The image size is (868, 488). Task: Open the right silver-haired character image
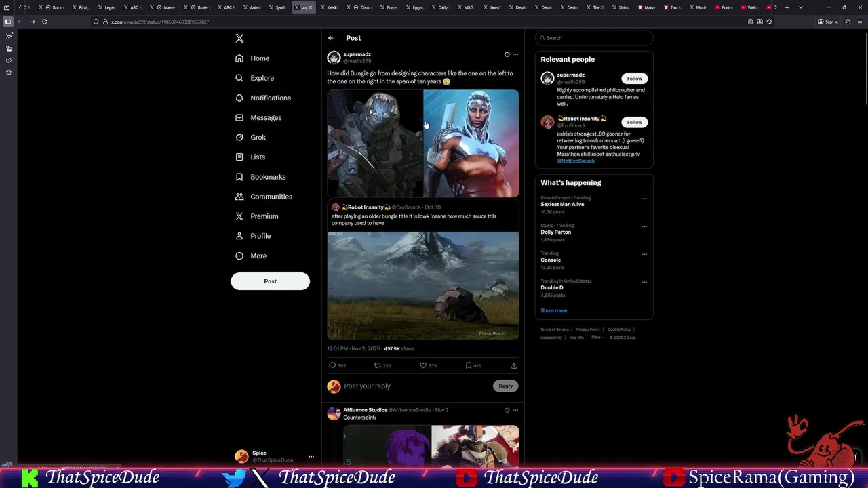(x=471, y=143)
